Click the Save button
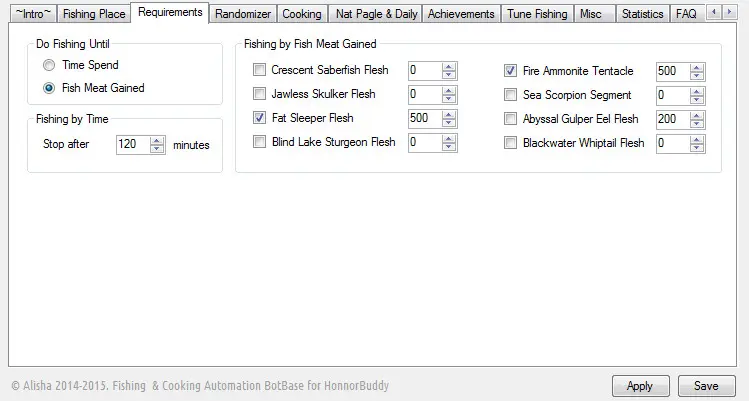Image resolution: width=749 pixels, height=401 pixels. tap(706, 386)
